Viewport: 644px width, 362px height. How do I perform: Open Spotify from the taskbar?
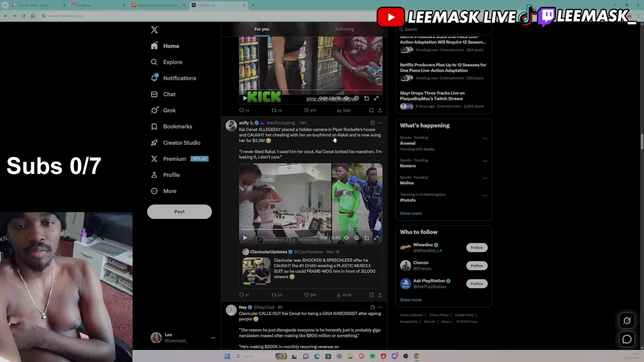[x=372, y=356]
